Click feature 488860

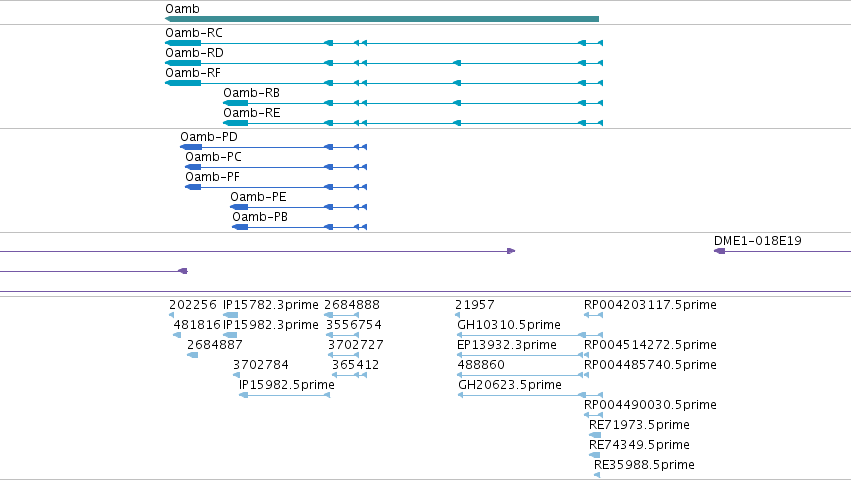(x=481, y=365)
